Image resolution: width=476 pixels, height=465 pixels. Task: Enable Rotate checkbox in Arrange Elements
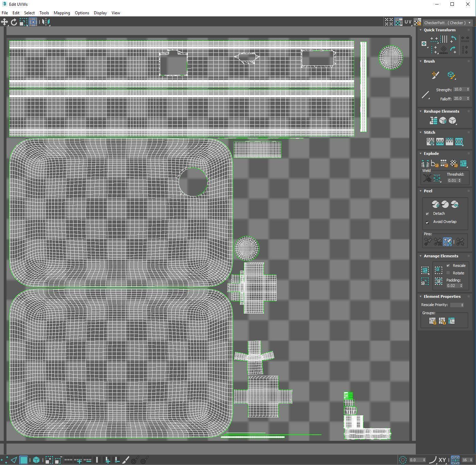[448, 273]
